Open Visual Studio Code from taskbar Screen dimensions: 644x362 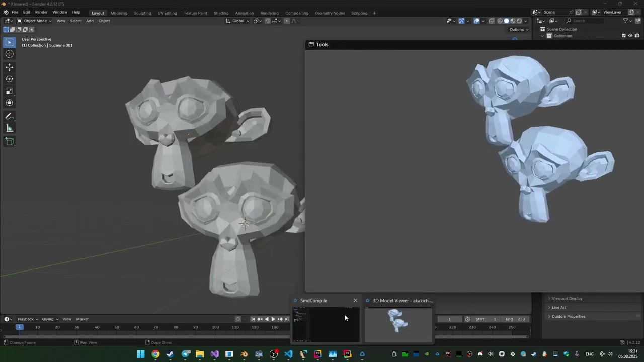[x=288, y=354]
